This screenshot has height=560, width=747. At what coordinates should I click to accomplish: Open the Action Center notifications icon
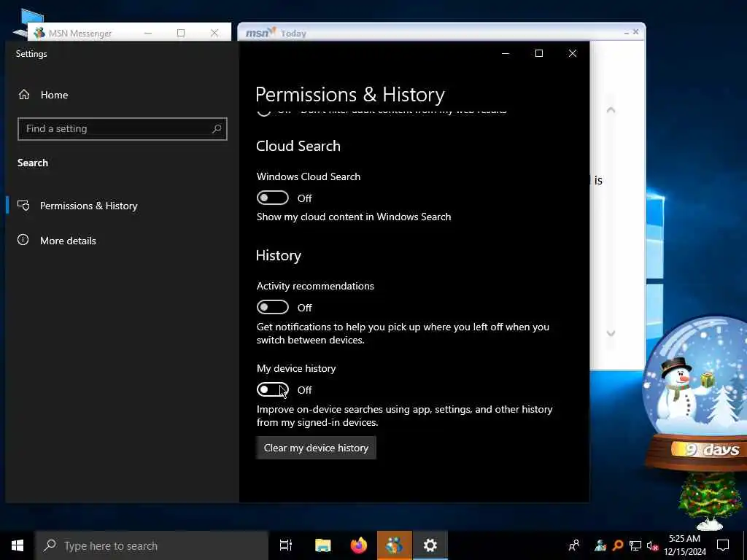point(723,545)
